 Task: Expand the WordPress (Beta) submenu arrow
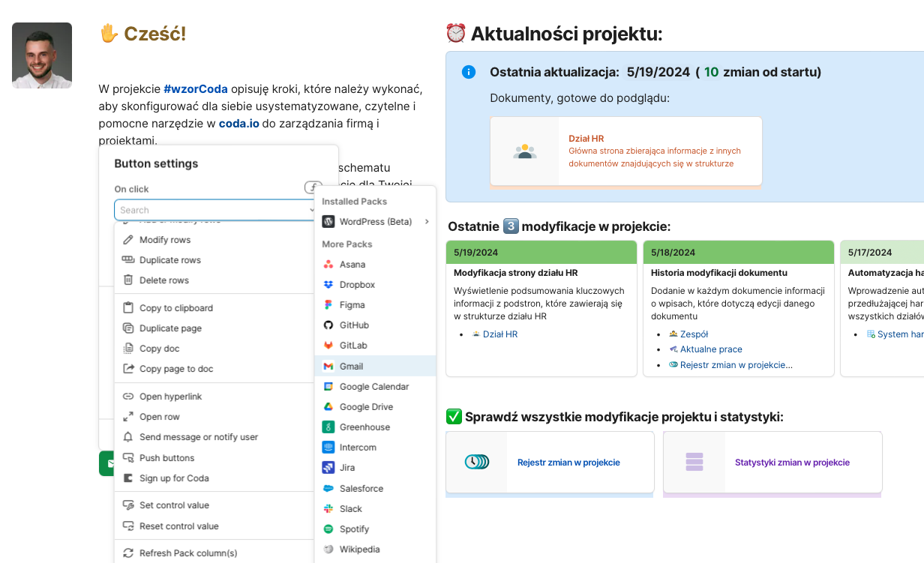(x=427, y=222)
